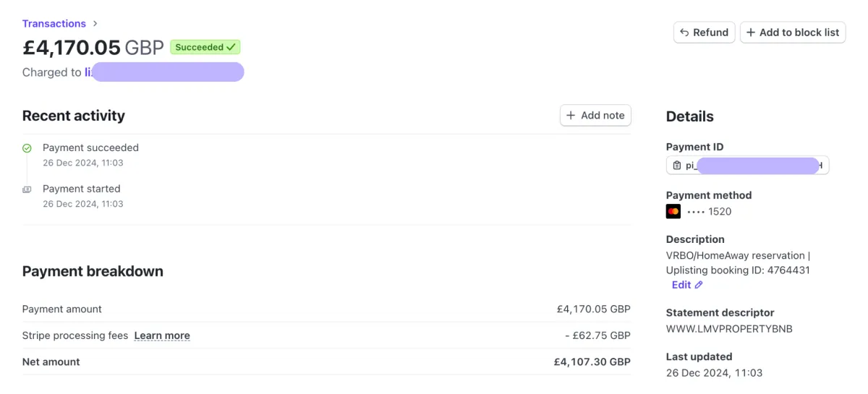This screenshot has width=868, height=394.
Task: Click the green Payment succeeded check icon
Action: pyautogui.click(x=27, y=148)
